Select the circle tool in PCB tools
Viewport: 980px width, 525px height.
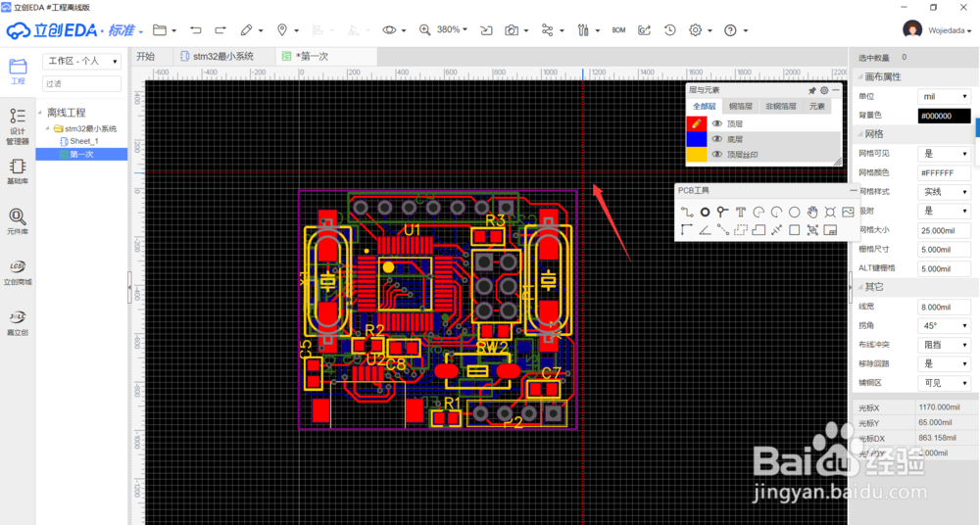(x=795, y=212)
